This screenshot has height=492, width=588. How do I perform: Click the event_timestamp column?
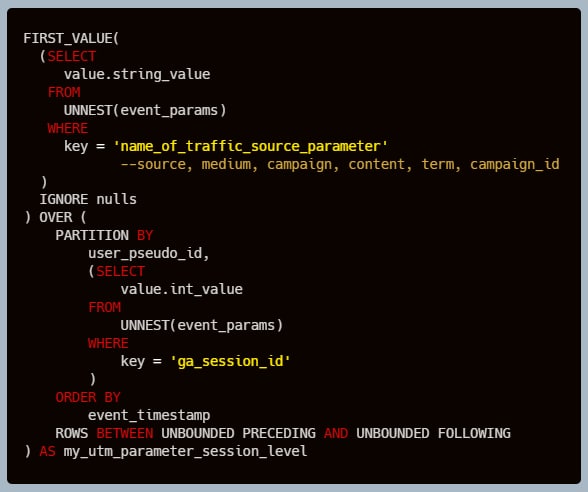pyautogui.click(x=149, y=415)
